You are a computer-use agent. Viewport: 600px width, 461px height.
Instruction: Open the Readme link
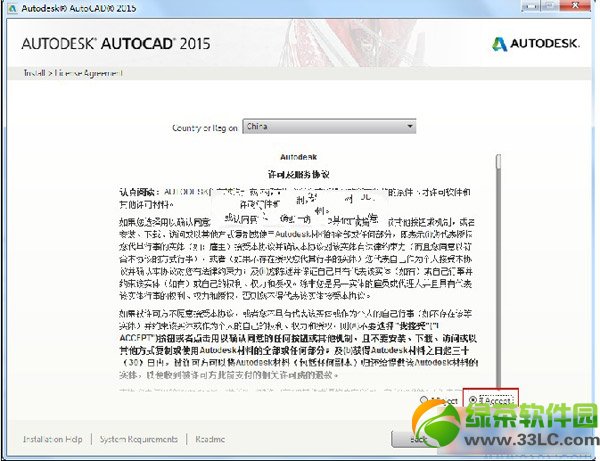tap(210, 439)
